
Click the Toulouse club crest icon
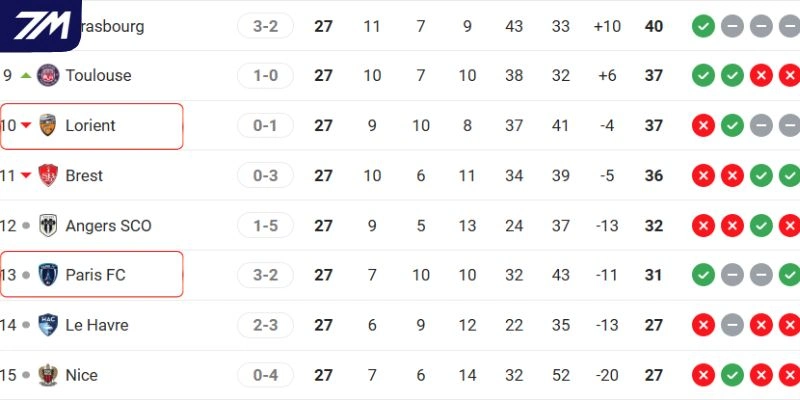point(47,75)
